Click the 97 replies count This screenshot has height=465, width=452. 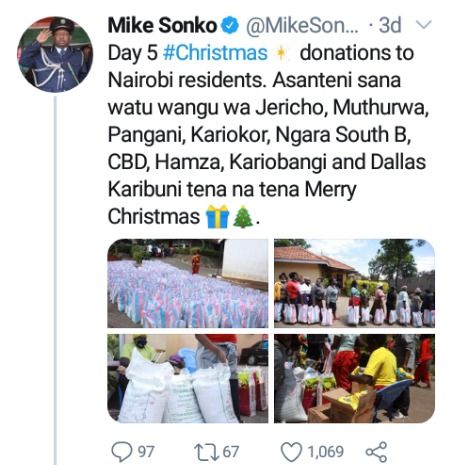146,452
